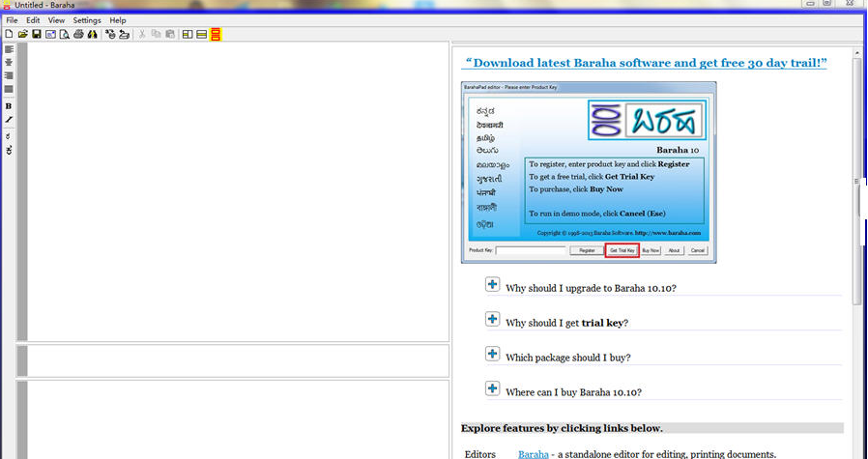Viewport: 868px width, 459px height.
Task: Center-align text using the sidebar icon
Action: (9, 63)
